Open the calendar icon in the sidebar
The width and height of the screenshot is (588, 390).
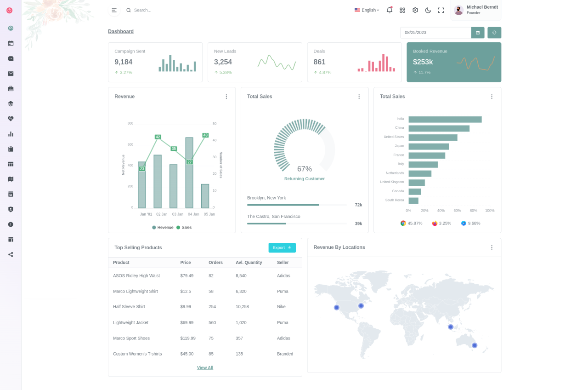(11, 43)
